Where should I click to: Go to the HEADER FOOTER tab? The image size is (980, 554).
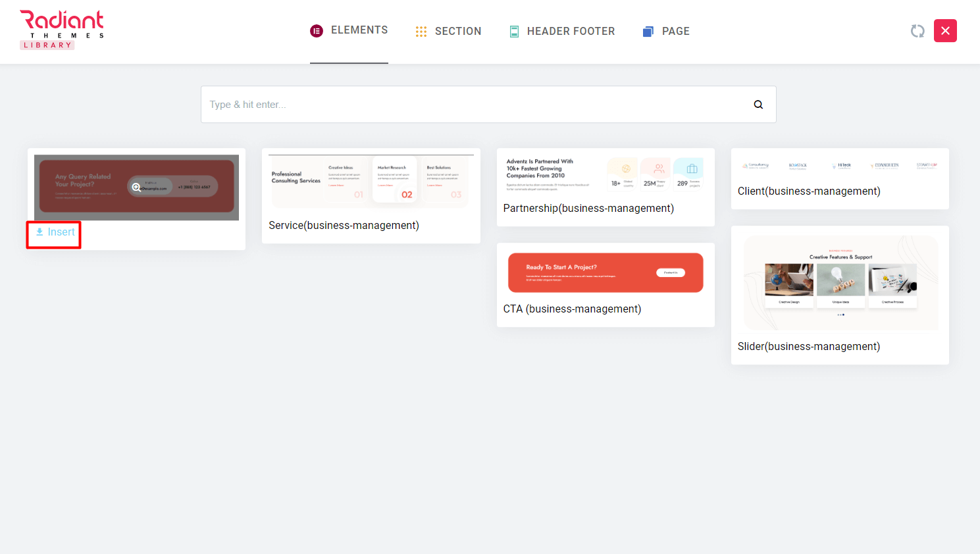(571, 32)
